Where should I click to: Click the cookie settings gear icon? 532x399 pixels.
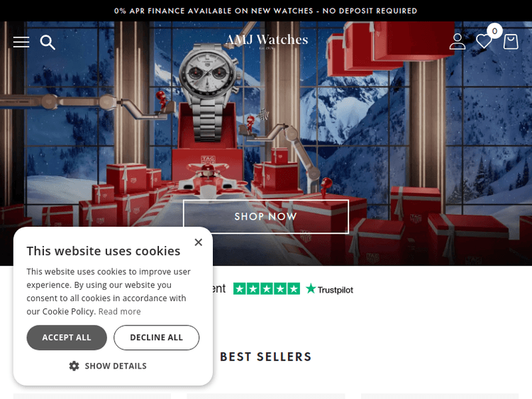pos(74,366)
